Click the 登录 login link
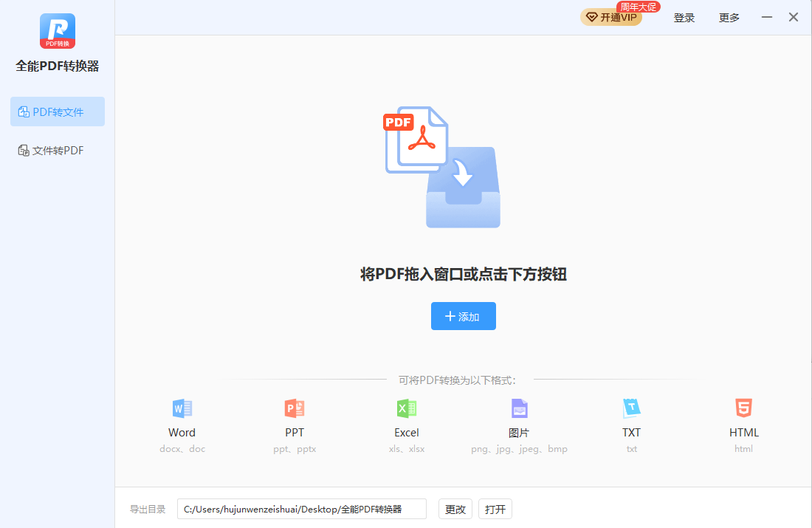The image size is (812, 528). click(684, 18)
